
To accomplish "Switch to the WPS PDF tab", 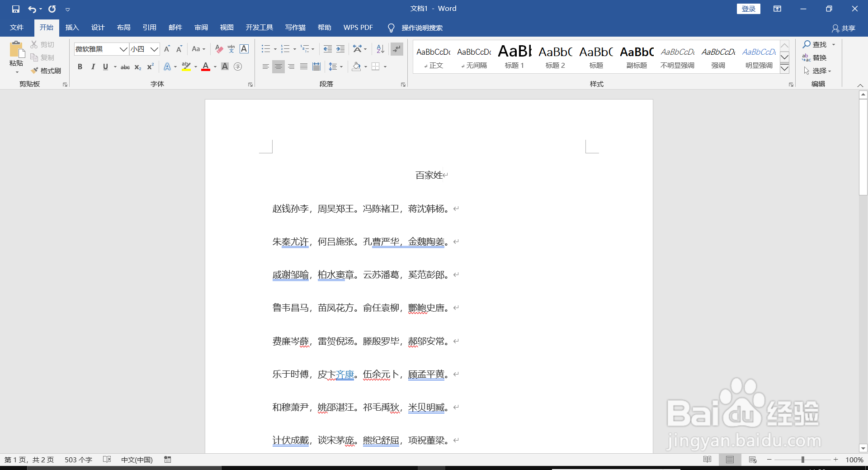I will click(358, 28).
